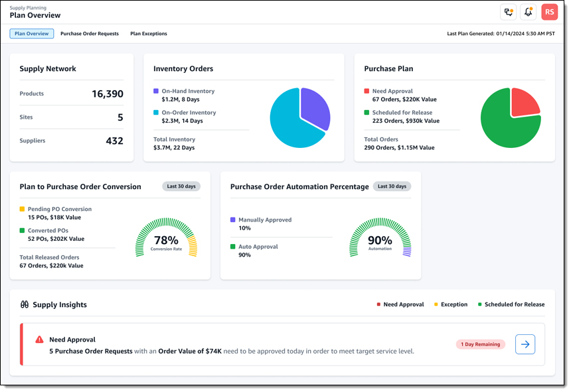Click the Supply Network card title
The image size is (571, 392).
[48, 69]
